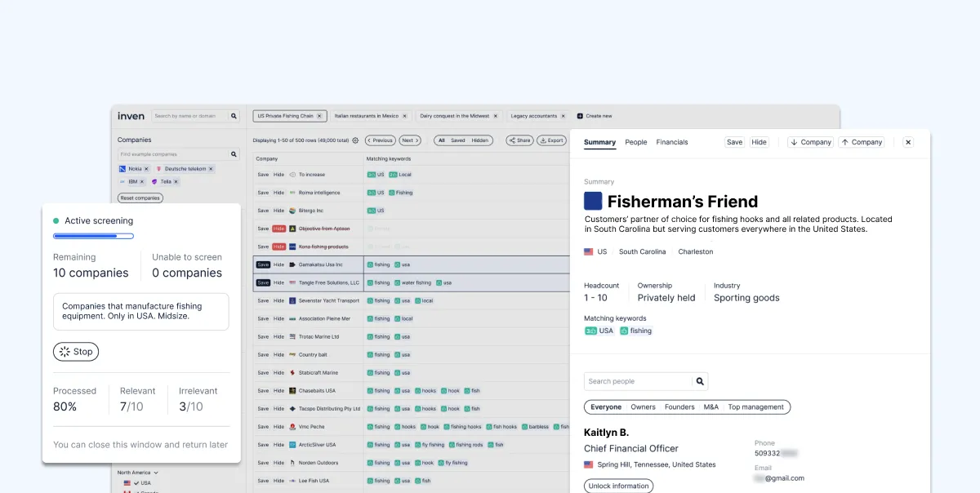Close the company detail panel with X
The height and width of the screenshot is (493, 980).
(908, 142)
